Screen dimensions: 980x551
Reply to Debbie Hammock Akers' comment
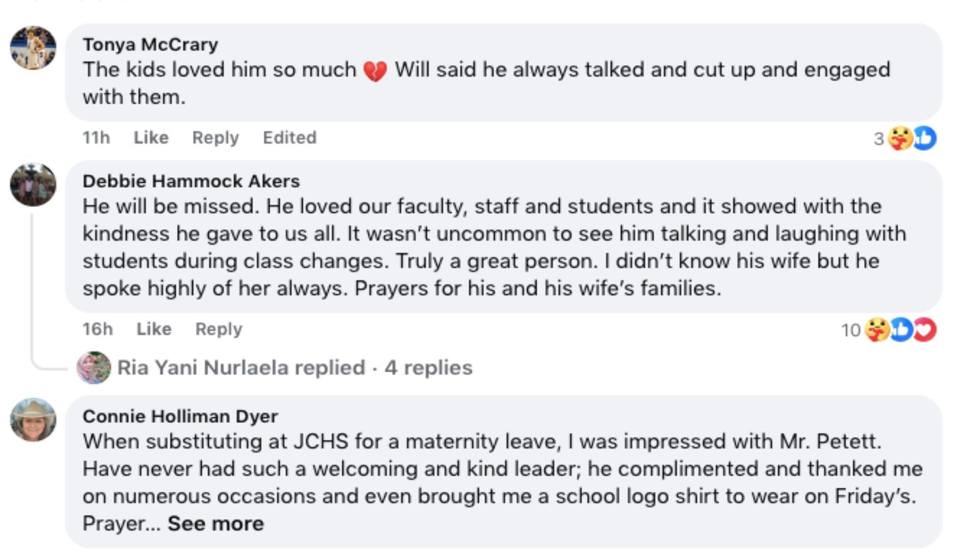(218, 329)
